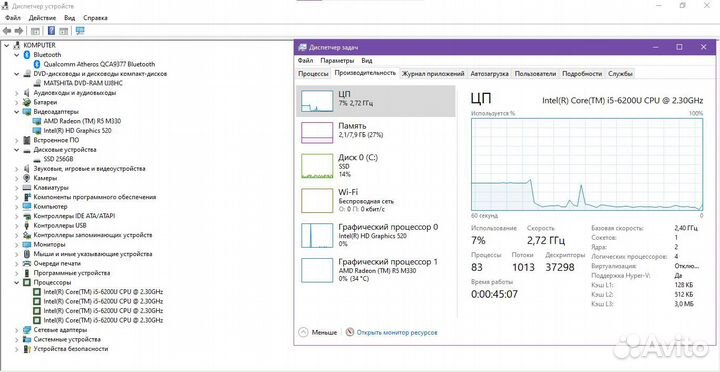Click the Device Manager title bar icon

pyautogui.click(x=6, y=6)
